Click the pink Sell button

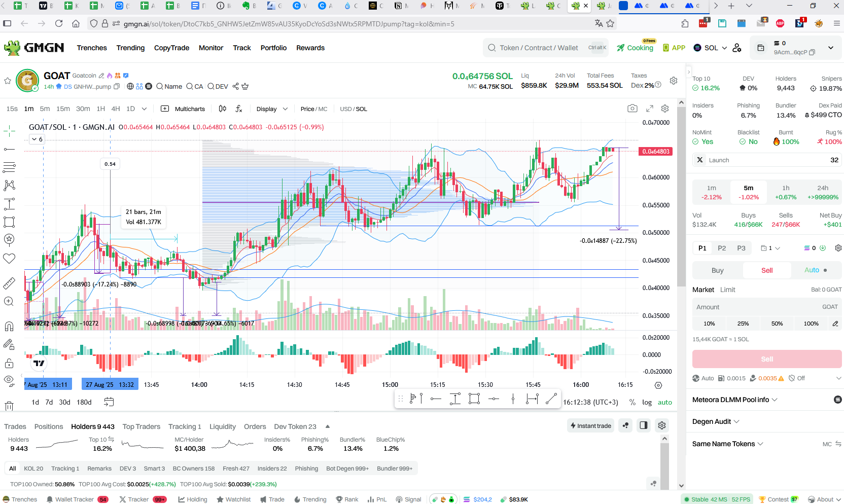[x=767, y=359]
